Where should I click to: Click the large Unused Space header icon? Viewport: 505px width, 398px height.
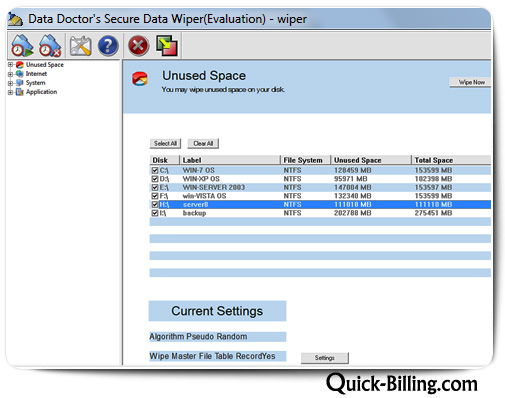point(140,79)
